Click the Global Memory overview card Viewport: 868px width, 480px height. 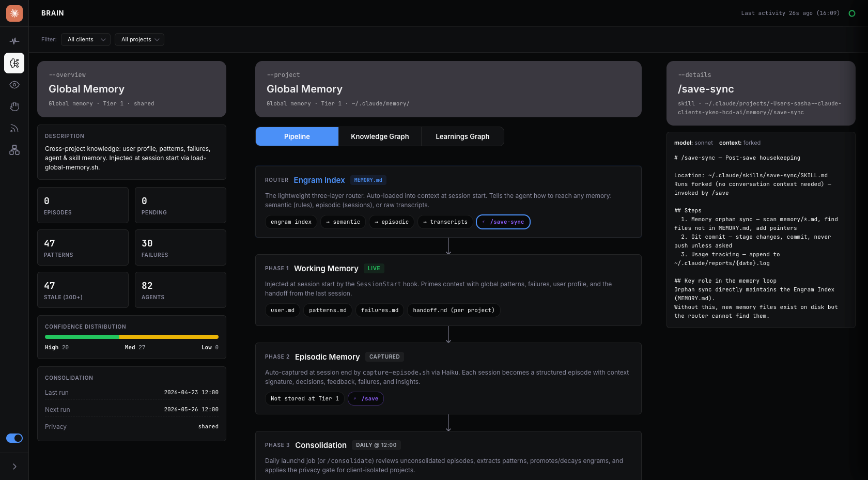click(x=132, y=89)
